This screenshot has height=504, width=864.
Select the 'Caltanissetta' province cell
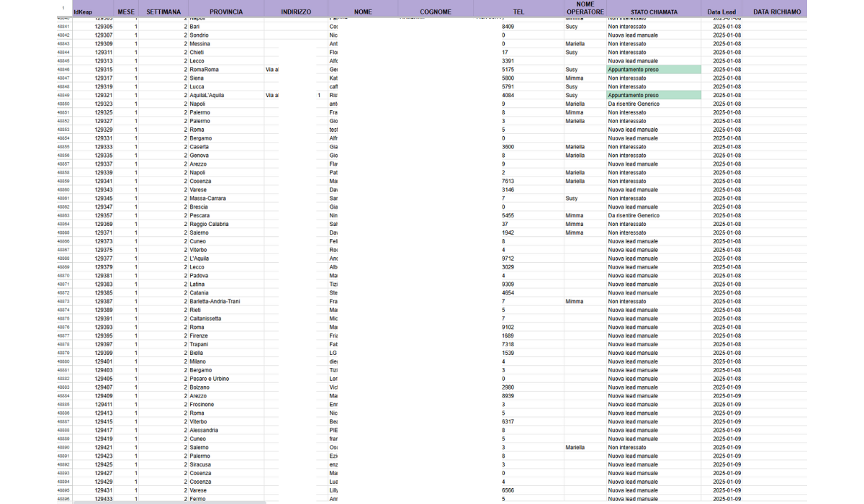[x=226, y=318]
